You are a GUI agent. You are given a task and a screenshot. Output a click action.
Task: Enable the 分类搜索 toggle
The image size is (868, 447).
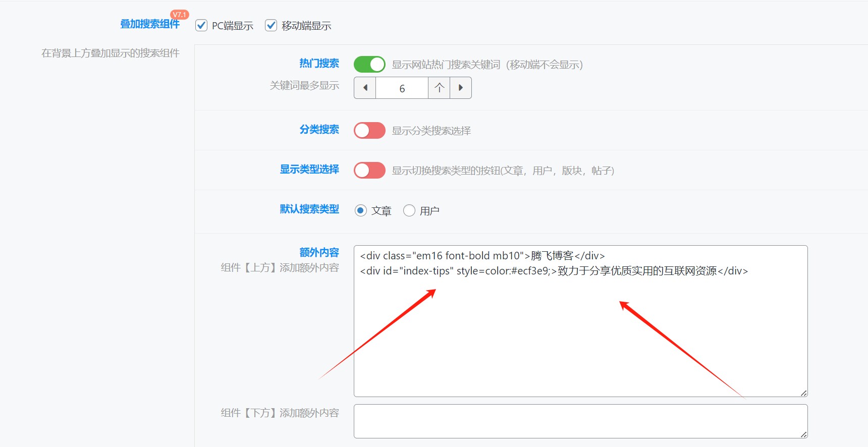tap(369, 130)
